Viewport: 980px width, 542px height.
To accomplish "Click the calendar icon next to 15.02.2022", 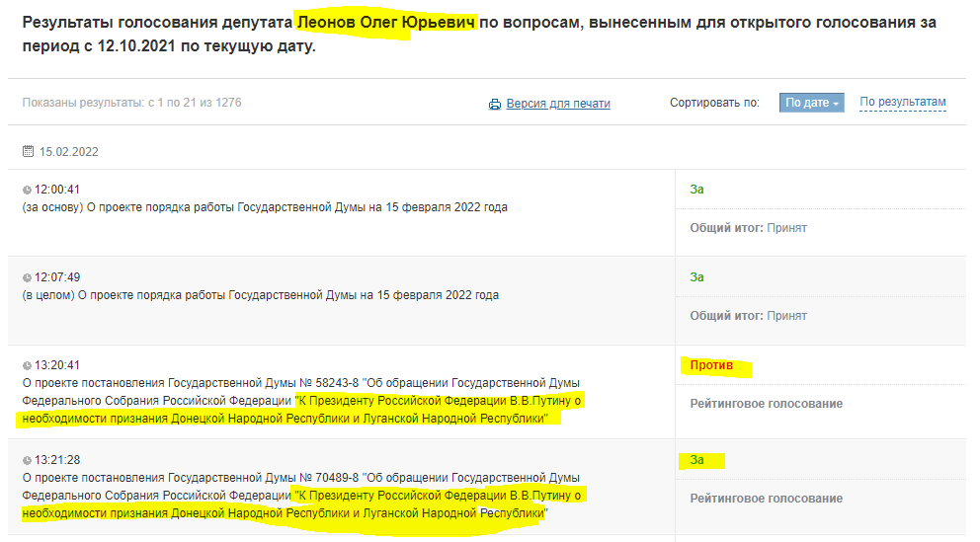I will [x=28, y=151].
